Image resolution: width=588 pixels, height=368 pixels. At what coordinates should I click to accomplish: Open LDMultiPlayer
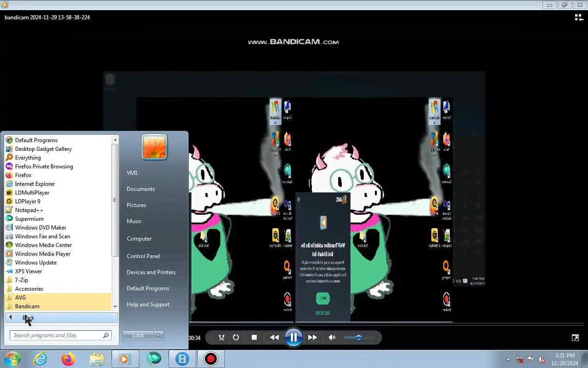(x=32, y=193)
